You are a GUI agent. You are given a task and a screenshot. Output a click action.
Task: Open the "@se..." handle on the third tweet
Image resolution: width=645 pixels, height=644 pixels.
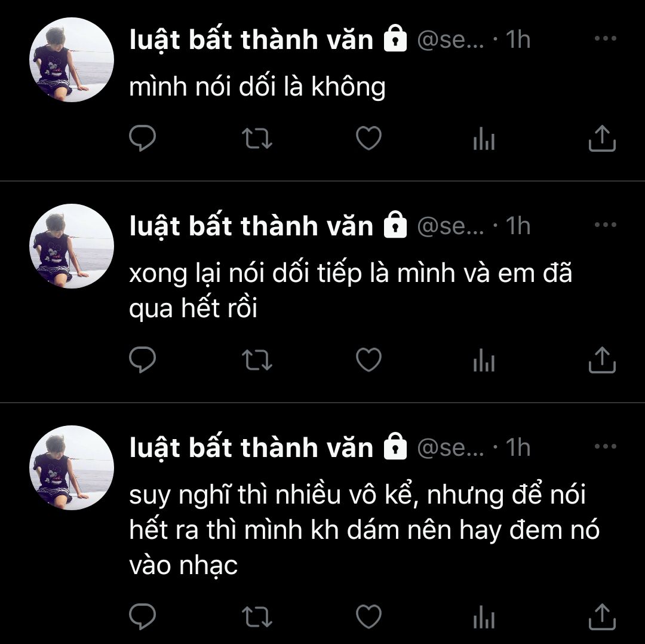450,447
